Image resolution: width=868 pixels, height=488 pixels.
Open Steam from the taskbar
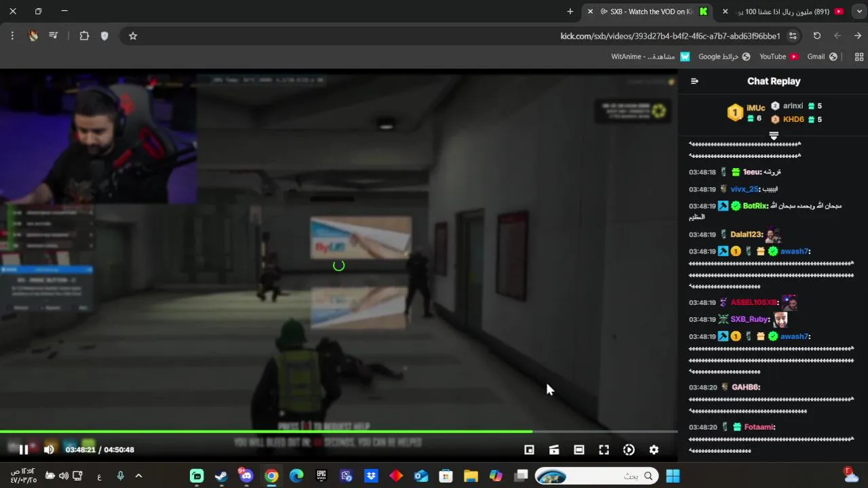(221, 476)
